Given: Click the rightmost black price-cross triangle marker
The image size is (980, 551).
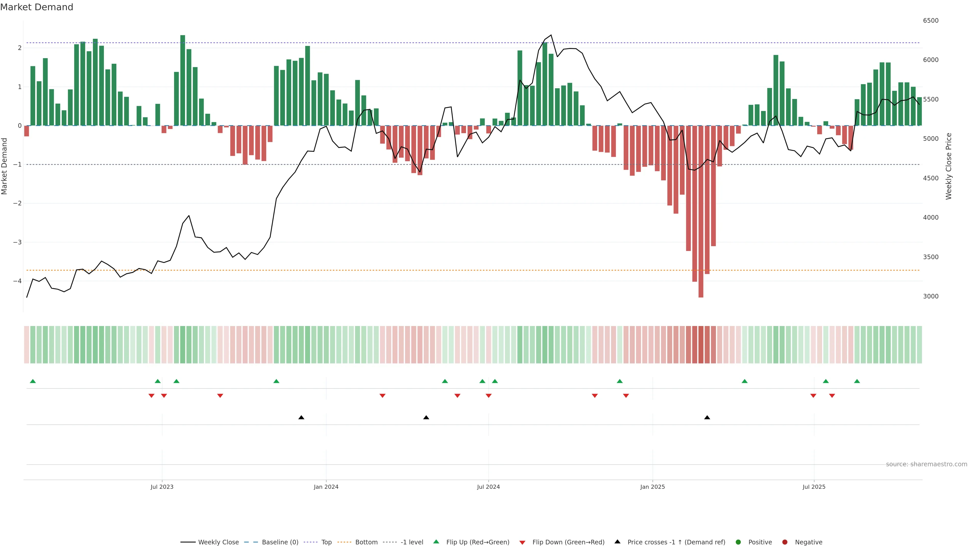Looking at the screenshot, I should (x=707, y=418).
